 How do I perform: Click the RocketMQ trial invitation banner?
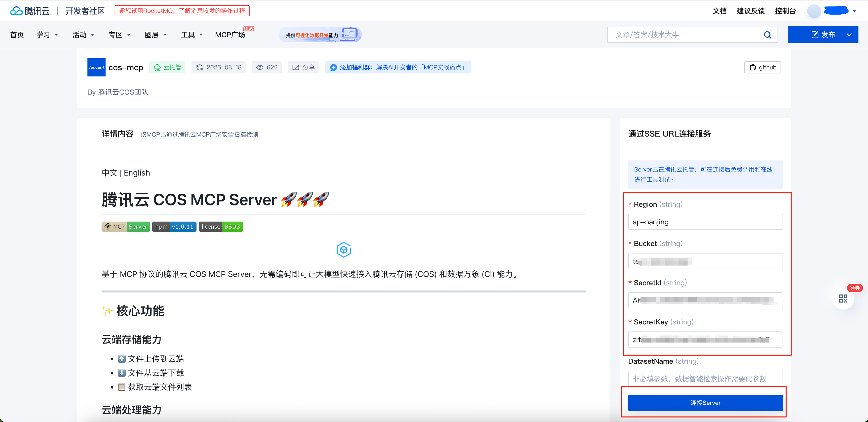coord(182,11)
